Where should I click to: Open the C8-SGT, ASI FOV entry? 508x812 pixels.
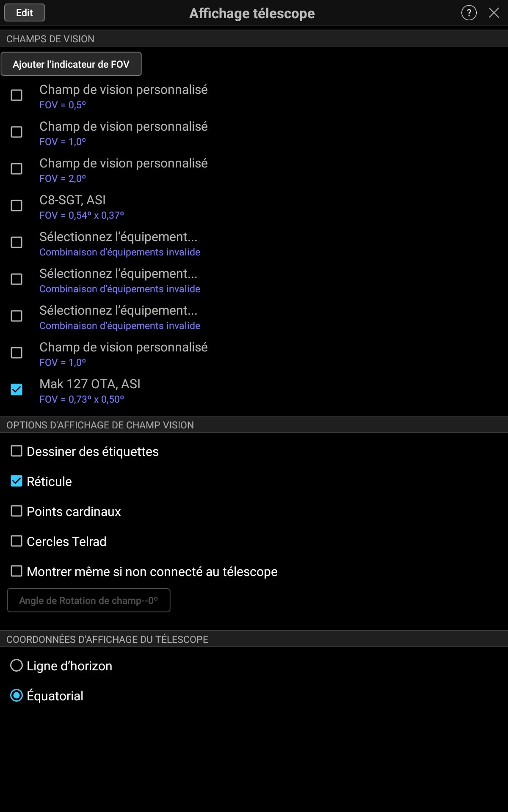point(81,207)
